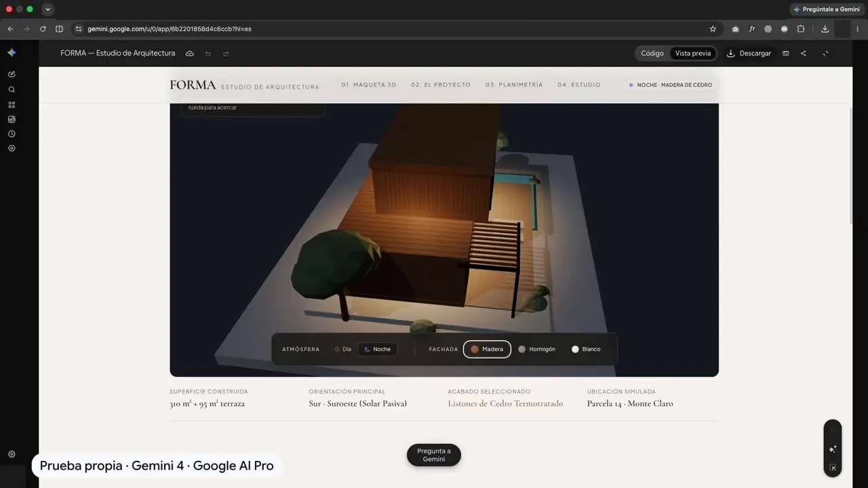Click the camera extension icon
Viewport: 868px width, 488px height.
click(736, 29)
